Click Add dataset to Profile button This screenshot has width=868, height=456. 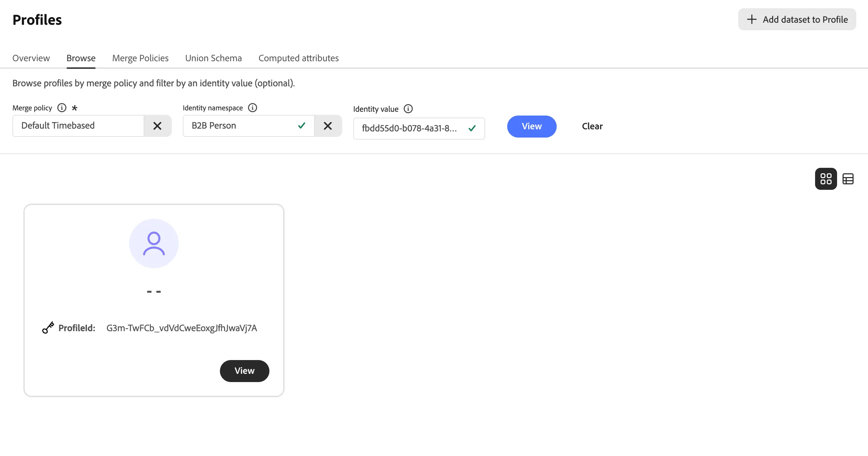[797, 19]
